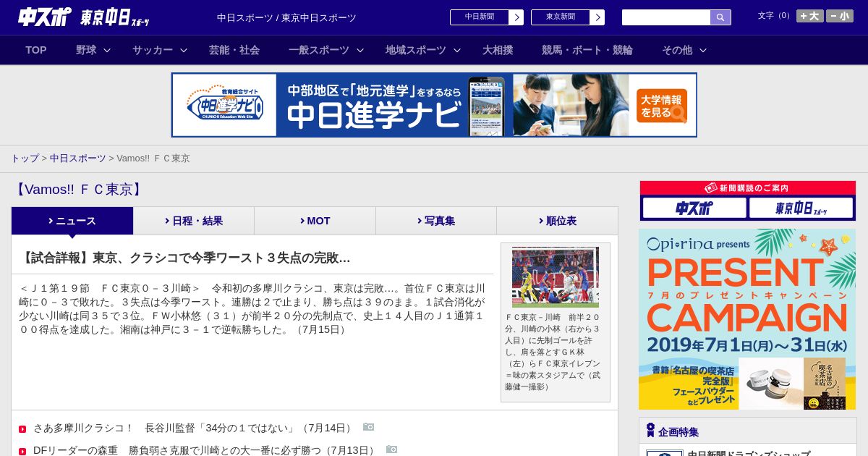Click the 中日進学ナビ banner ad
The height and width of the screenshot is (456, 868).
pos(434,105)
